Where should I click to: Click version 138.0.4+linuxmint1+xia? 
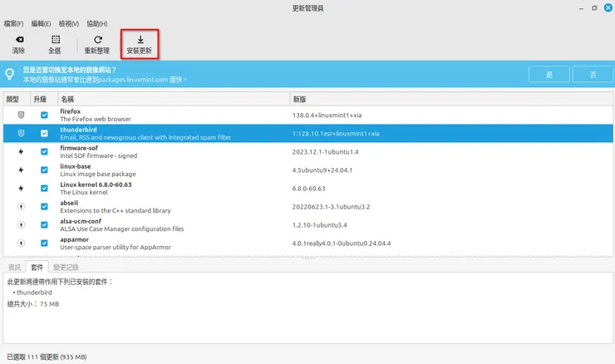[327, 116]
